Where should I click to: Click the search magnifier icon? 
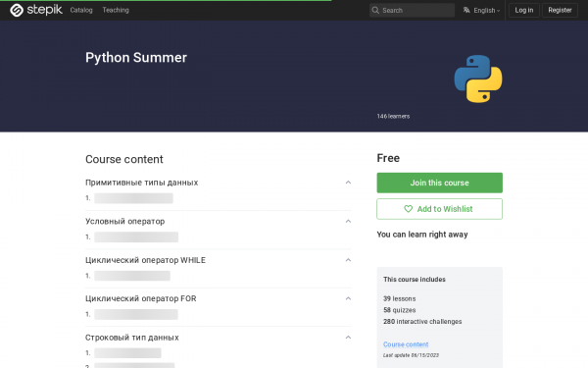point(375,10)
